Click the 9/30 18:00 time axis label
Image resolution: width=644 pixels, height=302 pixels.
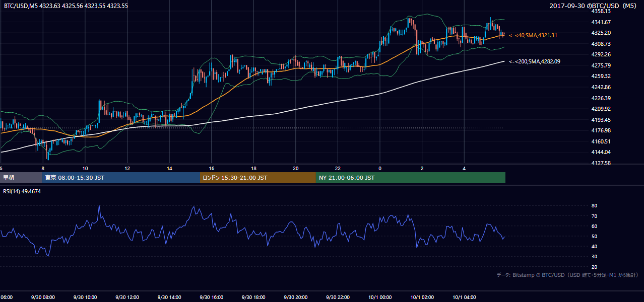tap(253, 297)
